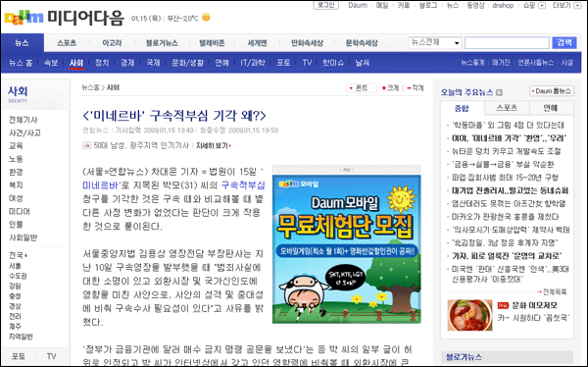Open 경제 section in submenu
Image resolution: width=588 pixels, height=367 pixels.
(127, 63)
